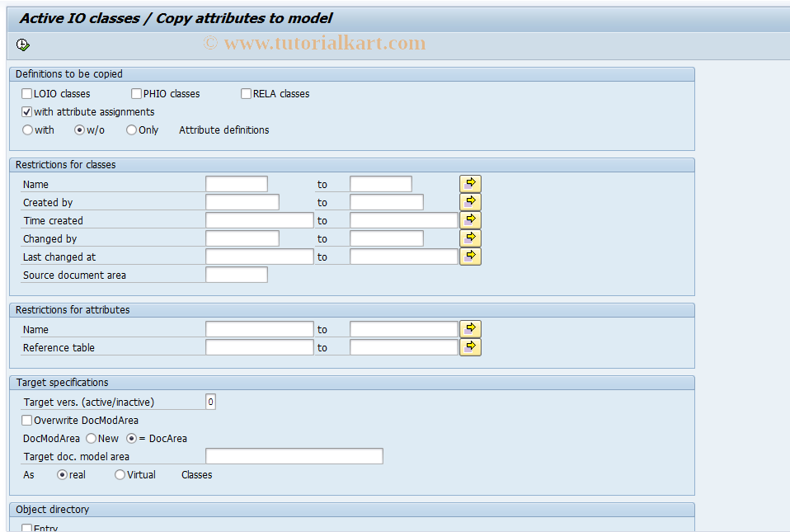Click the Target vers. (active/inactive) field

pos(210,402)
